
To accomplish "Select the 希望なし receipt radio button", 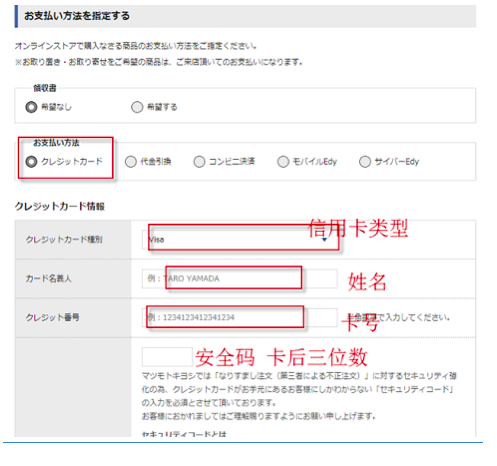I will [31, 107].
